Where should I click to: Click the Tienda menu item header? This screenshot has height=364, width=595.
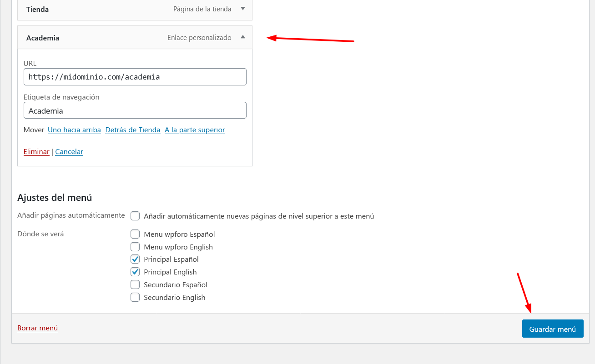click(x=135, y=9)
